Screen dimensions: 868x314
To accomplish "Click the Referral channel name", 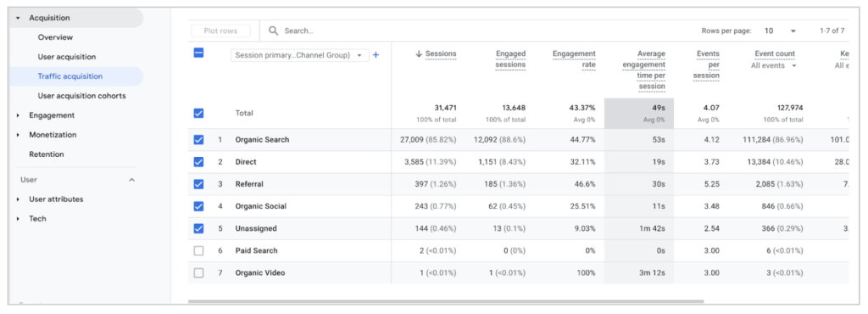I will coord(249,184).
